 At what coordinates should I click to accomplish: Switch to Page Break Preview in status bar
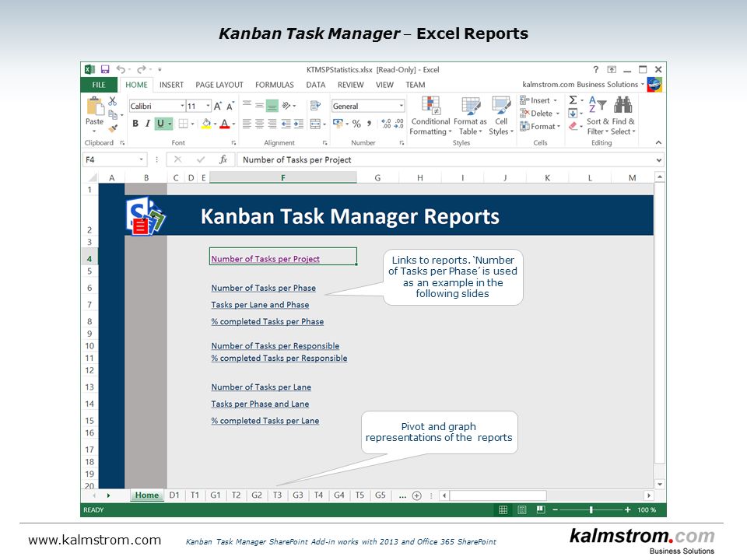tap(540, 510)
